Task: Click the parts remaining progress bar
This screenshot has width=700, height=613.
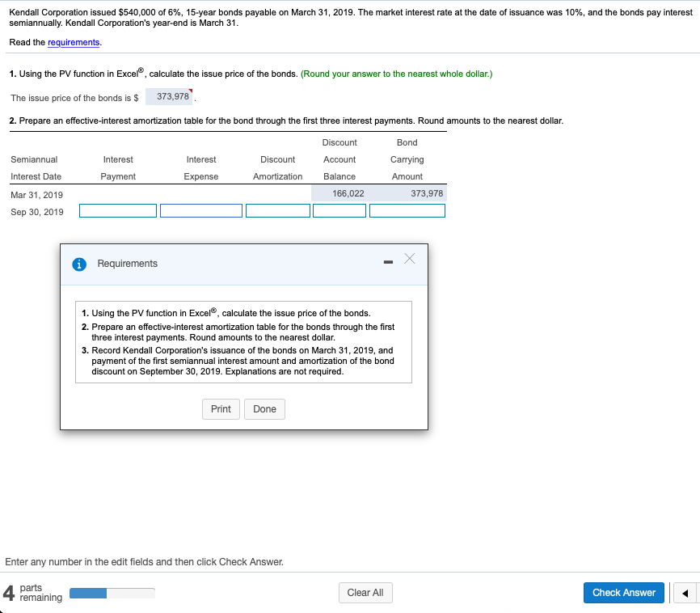Action: (x=112, y=594)
